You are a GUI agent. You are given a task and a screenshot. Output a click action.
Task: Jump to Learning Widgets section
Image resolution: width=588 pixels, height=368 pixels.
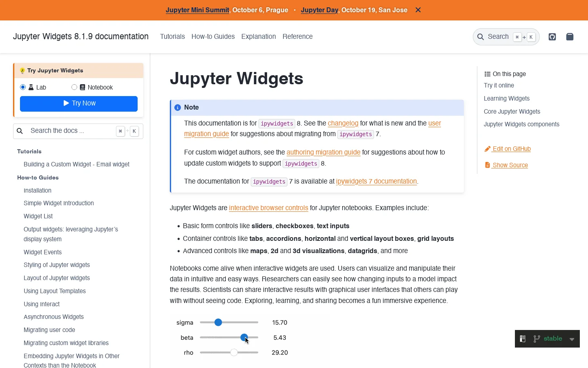[x=507, y=99]
